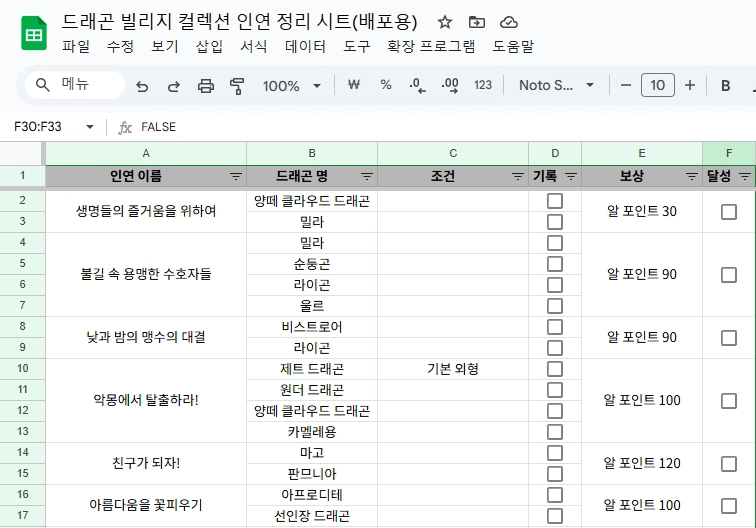Image resolution: width=756 pixels, height=528 pixels.
Task: Toggle bold formatting button
Action: click(x=726, y=86)
